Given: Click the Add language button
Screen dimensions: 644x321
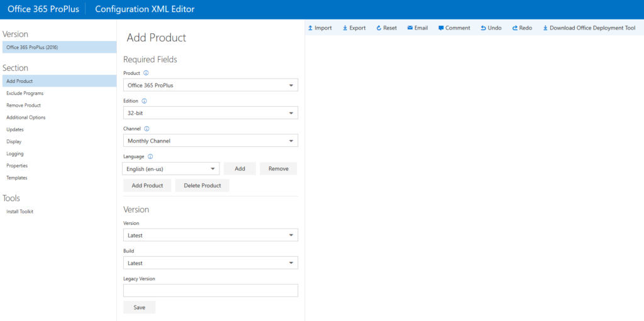Looking at the screenshot, I should (240, 169).
